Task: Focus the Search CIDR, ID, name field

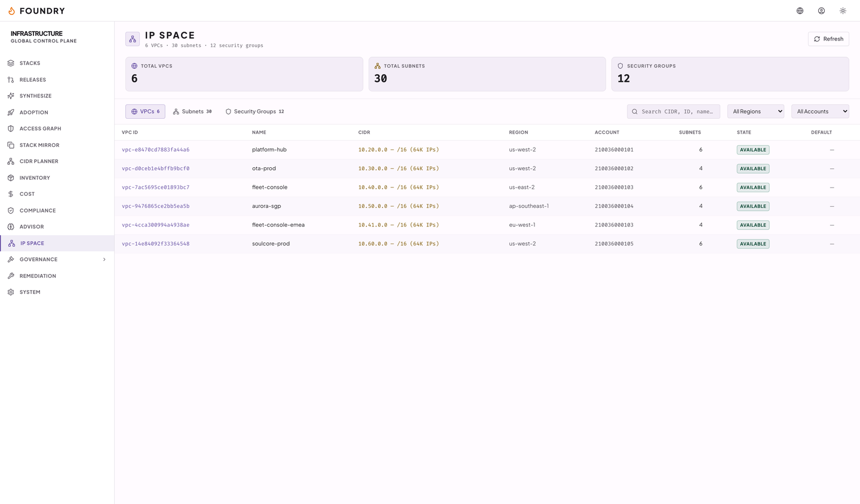Action: click(674, 112)
